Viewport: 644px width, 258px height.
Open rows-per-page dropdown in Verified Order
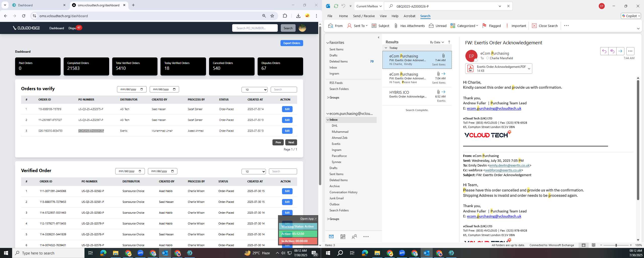tap(254, 171)
